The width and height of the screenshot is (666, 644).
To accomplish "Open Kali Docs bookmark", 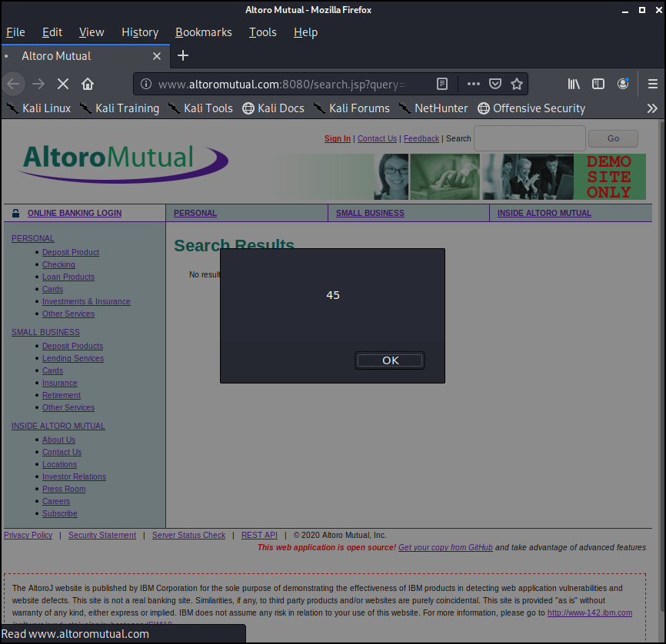I will pos(273,108).
